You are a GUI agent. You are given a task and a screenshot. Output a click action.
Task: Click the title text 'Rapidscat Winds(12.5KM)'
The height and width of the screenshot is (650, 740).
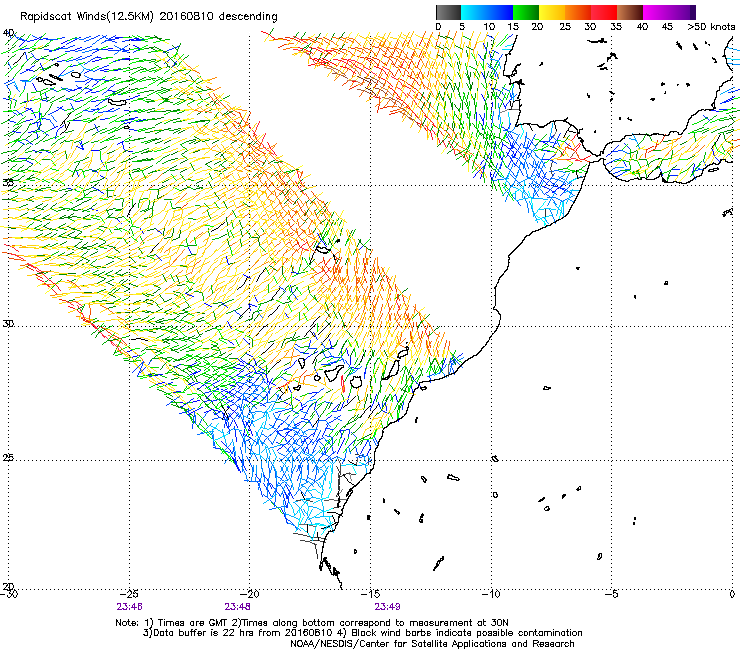point(87,17)
